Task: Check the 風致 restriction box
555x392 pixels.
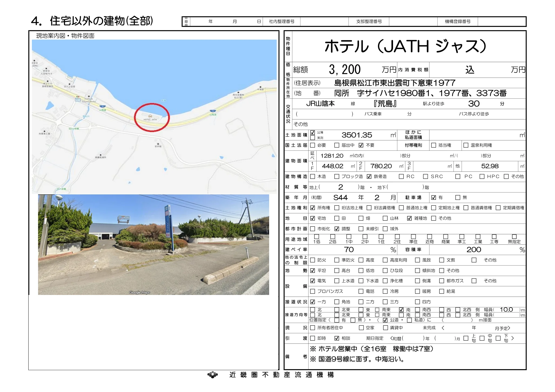Action: coord(417,260)
